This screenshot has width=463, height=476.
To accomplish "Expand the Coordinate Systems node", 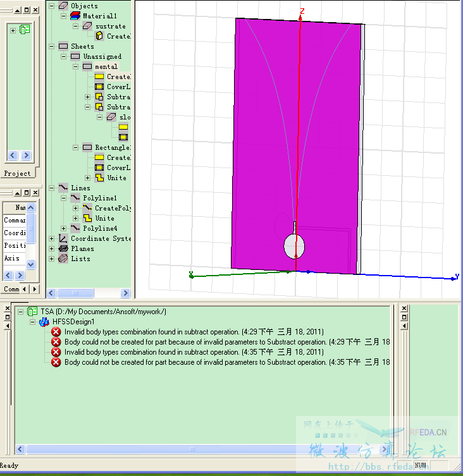I will [x=52, y=238].
